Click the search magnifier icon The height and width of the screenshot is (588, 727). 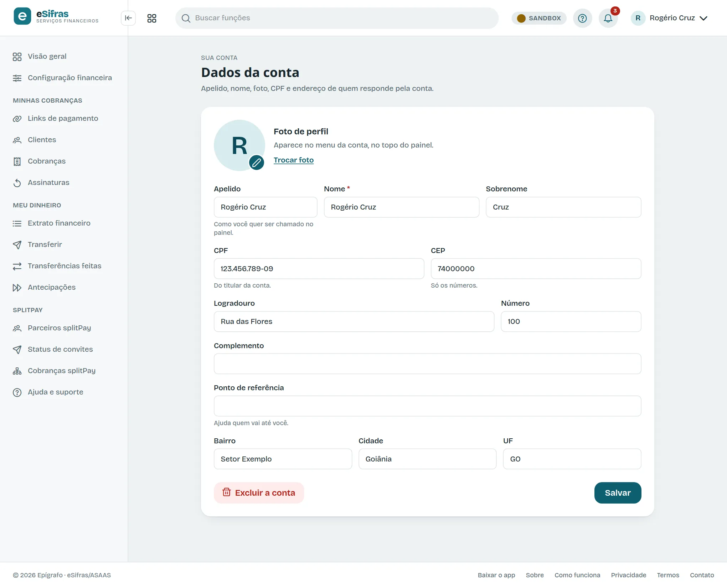[x=186, y=18]
